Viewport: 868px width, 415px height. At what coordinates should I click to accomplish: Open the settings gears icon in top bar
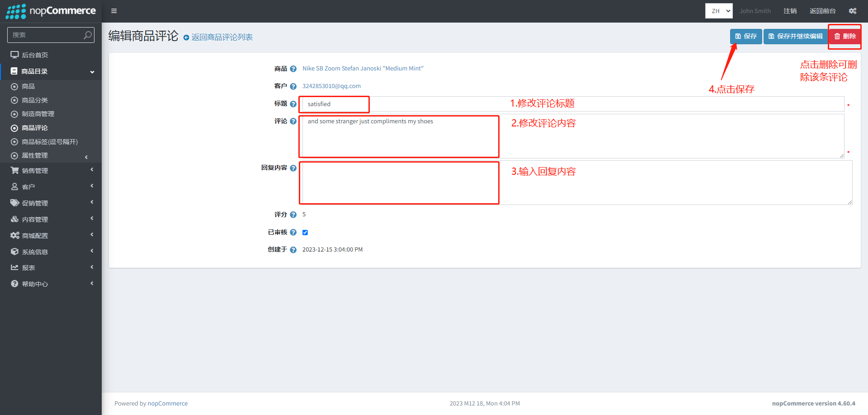pyautogui.click(x=853, y=11)
